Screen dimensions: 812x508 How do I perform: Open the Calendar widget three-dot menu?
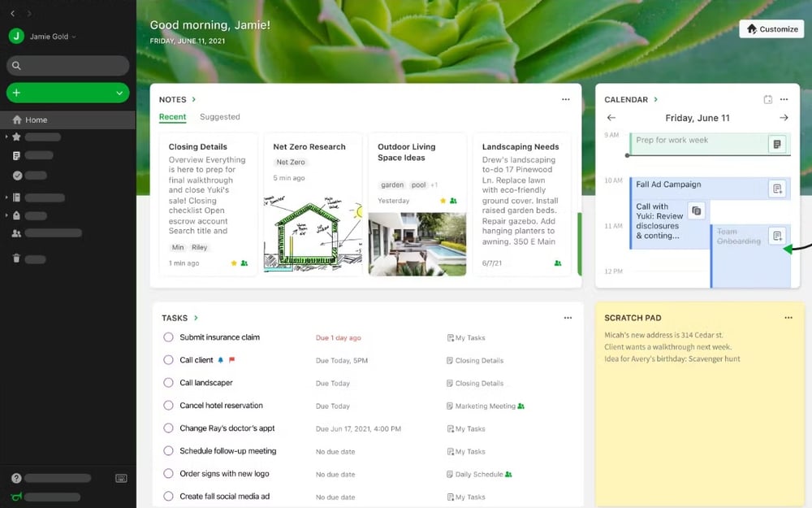pyautogui.click(x=784, y=99)
